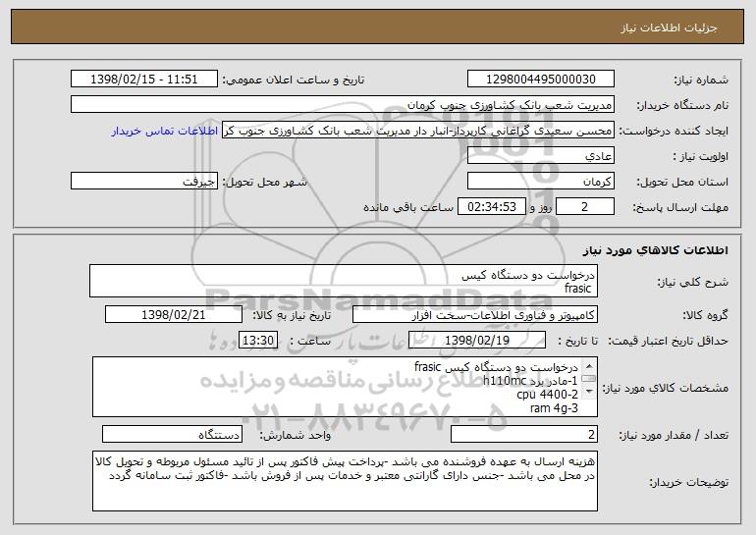Click the header جزئیات اطلاعات نیاز

click(669, 27)
